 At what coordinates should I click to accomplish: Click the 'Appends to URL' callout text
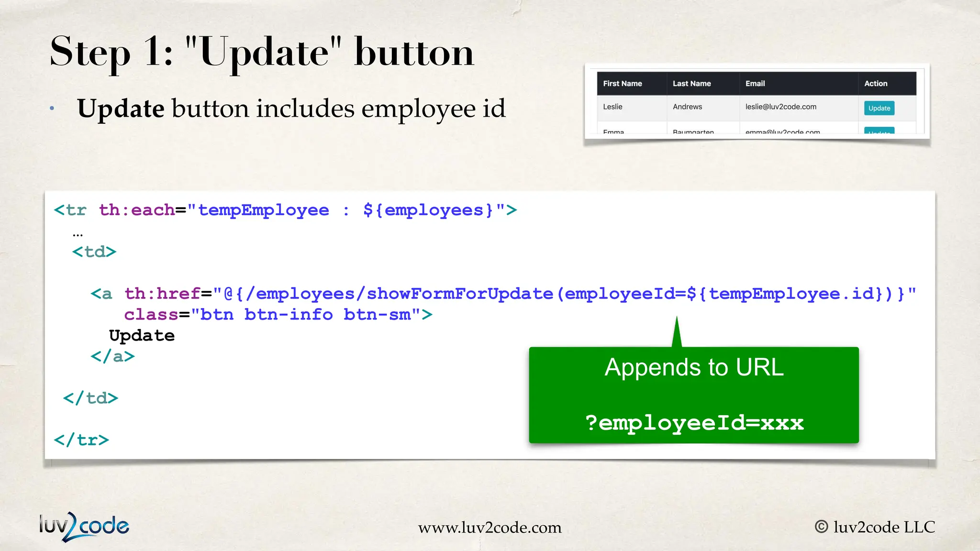tap(694, 367)
